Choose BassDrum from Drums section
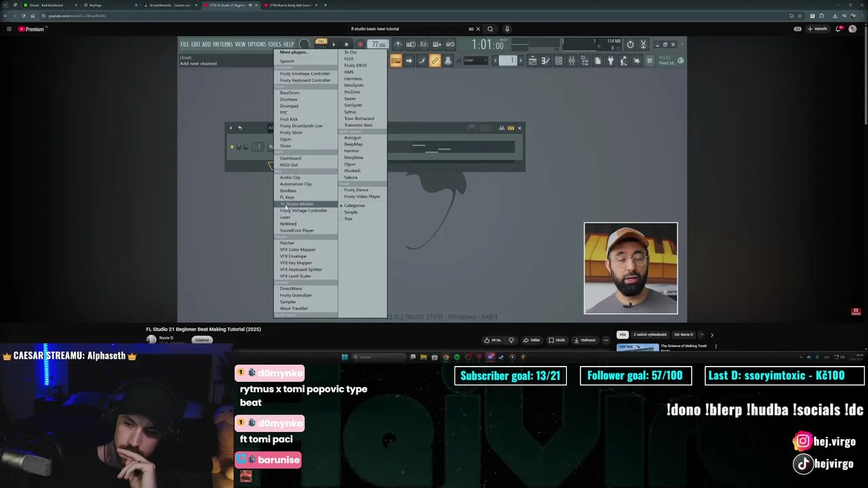 coord(290,93)
